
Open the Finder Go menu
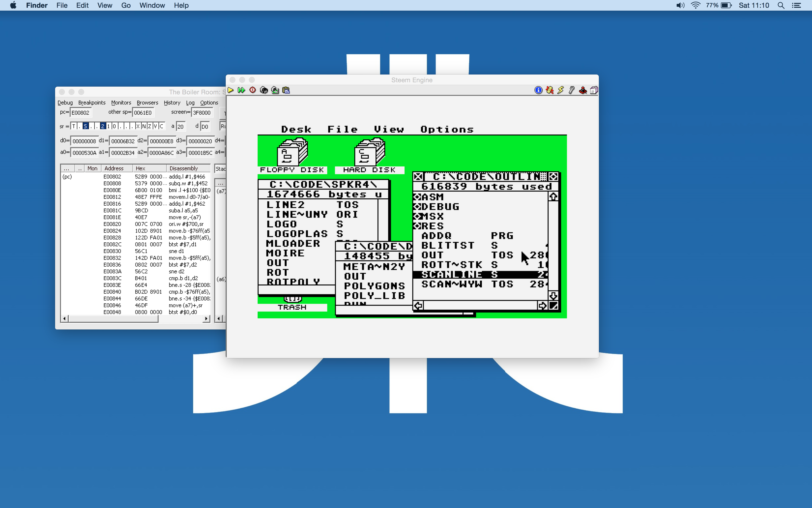(x=126, y=5)
